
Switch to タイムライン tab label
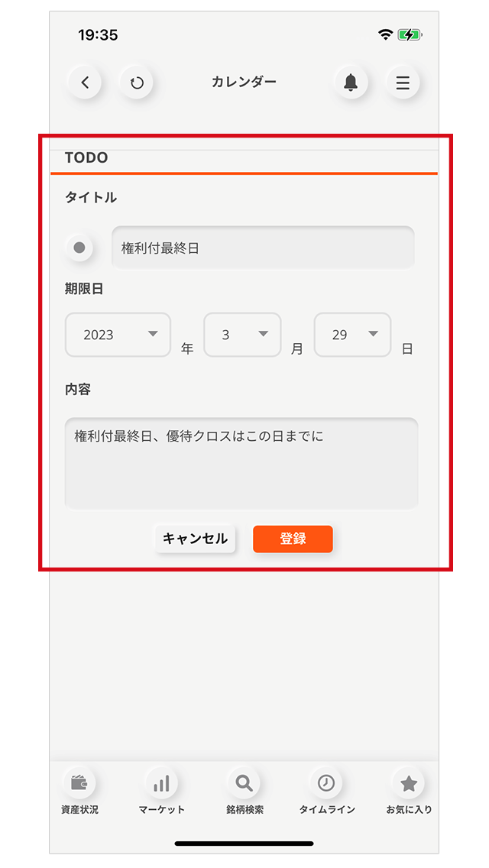[x=327, y=809]
